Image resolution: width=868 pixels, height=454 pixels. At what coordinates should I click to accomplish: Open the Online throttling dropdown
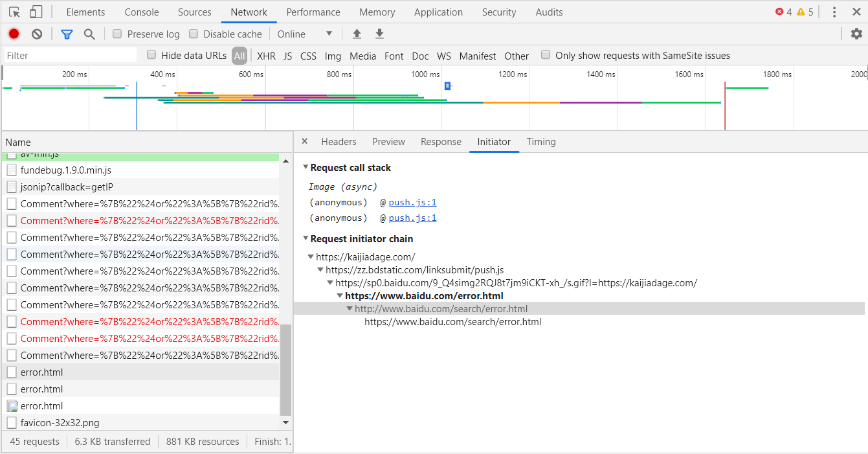pos(306,34)
